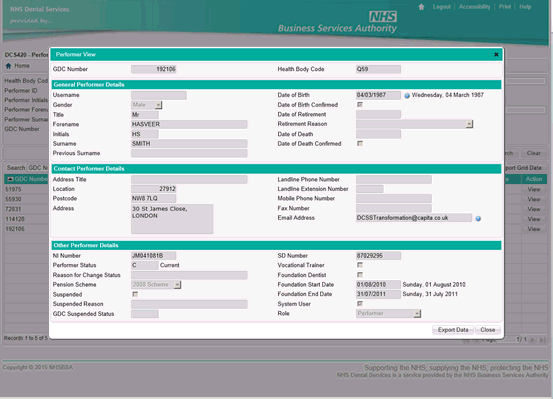Click the NI Number field

coord(153,255)
